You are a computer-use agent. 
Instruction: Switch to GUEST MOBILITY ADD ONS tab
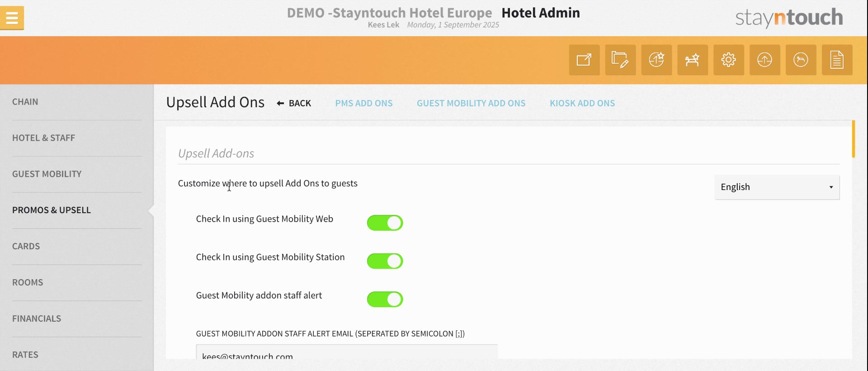click(x=471, y=103)
